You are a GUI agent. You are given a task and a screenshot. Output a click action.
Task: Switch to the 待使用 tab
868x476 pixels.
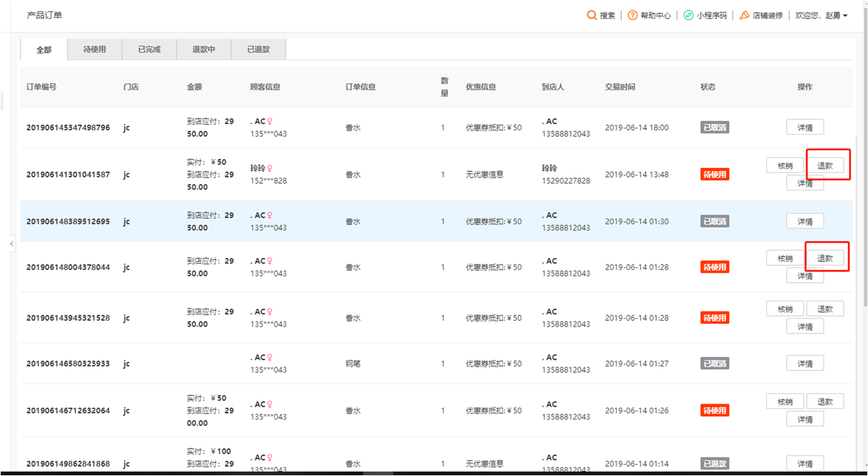click(95, 49)
